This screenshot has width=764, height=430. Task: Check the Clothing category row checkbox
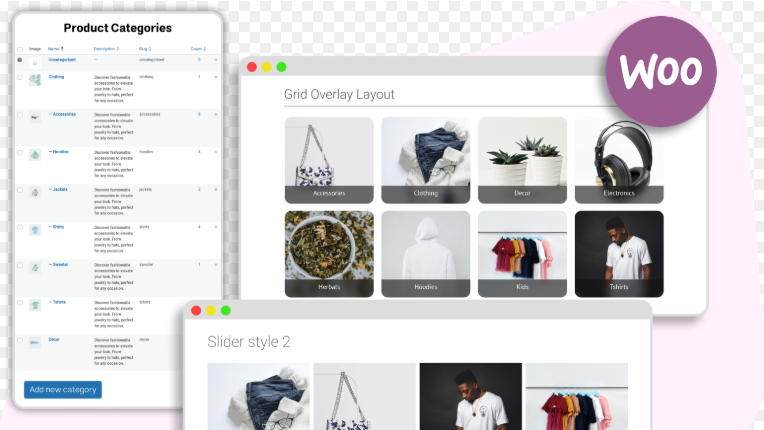pyautogui.click(x=20, y=77)
